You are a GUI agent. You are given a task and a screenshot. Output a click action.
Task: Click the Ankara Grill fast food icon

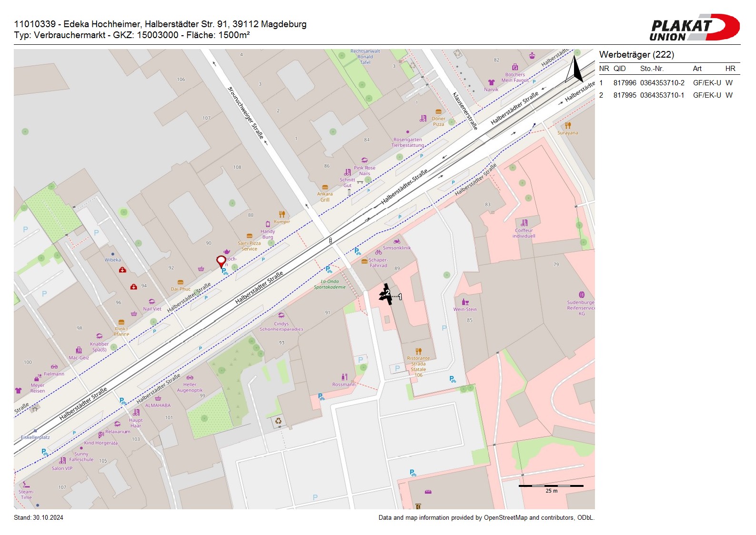[x=325, y=187]
